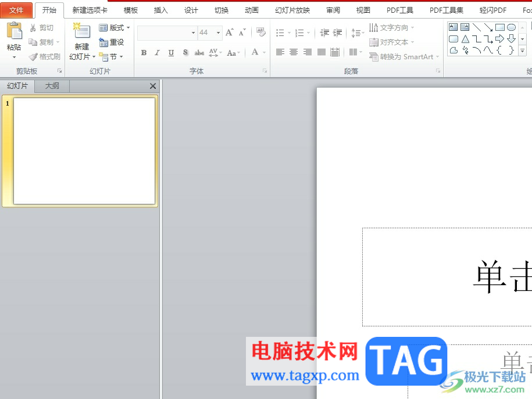
Task: Decrease font size with the small A icon
Action: pyautogui.click(x=242, y=33)
